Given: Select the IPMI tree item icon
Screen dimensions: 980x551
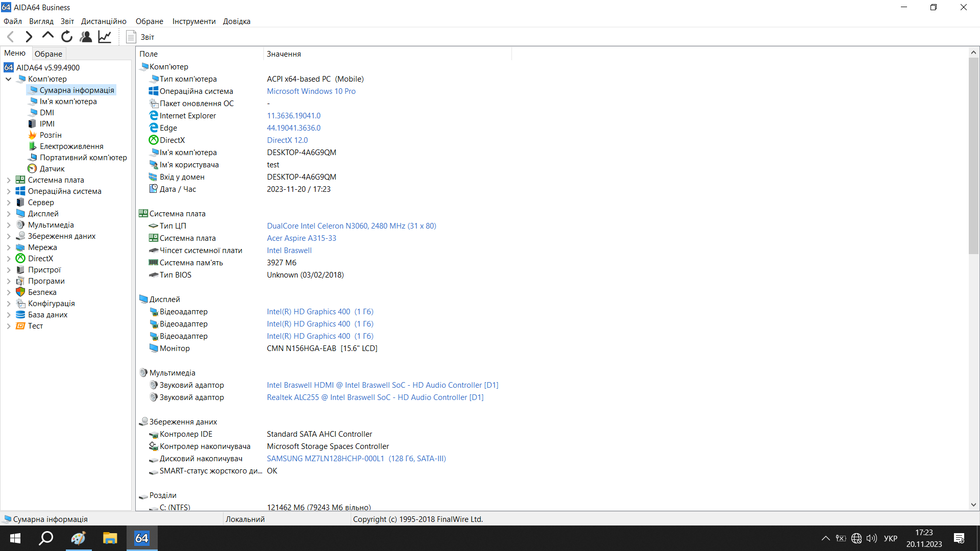Looking at the screenshot, I should click(33, 124).
